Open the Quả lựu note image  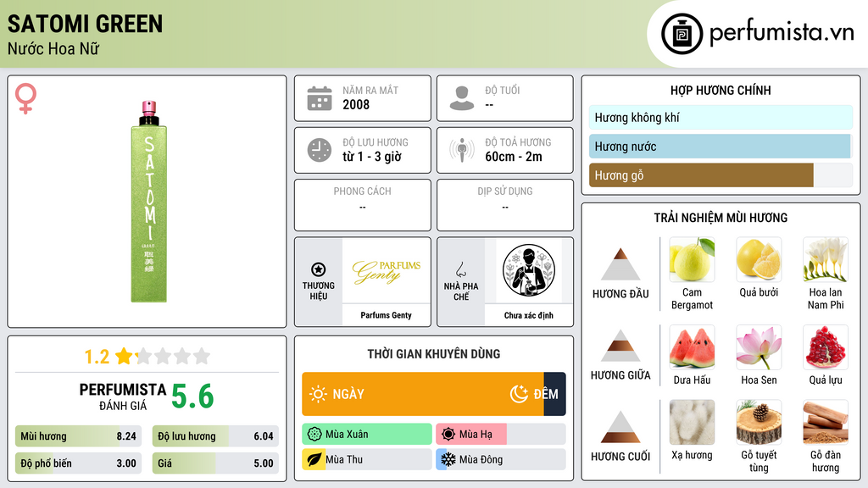coord(826,347)
